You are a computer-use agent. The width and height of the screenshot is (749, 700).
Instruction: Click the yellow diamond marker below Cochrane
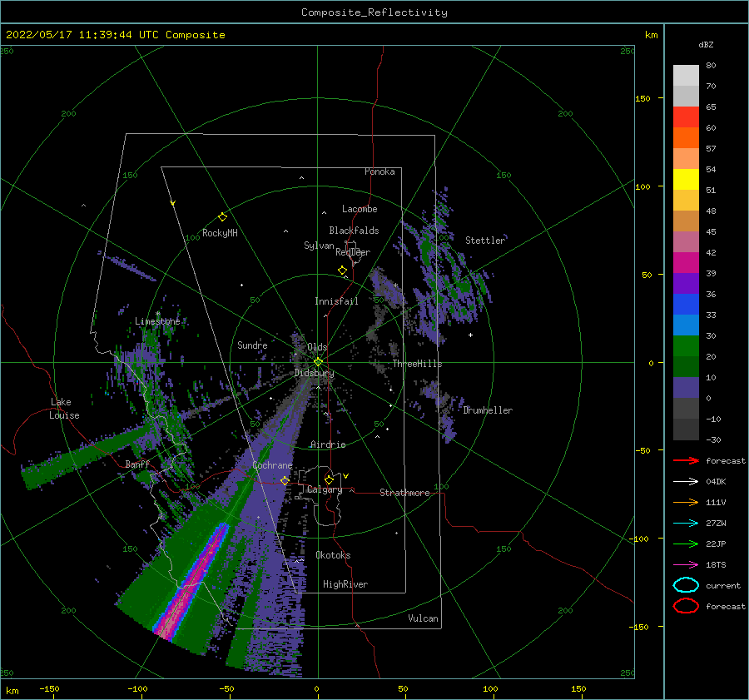[x=285, y=480]
